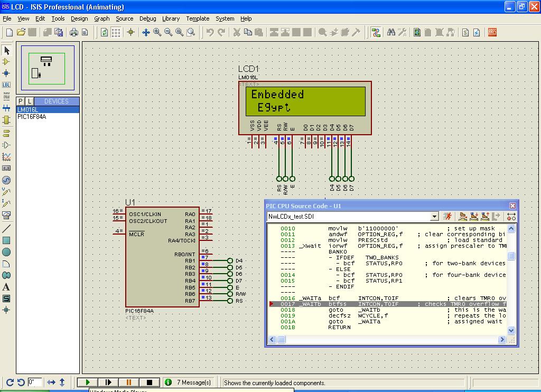
Task: Select the Selection mode arrow tool
Action: (x=6, y=50)
